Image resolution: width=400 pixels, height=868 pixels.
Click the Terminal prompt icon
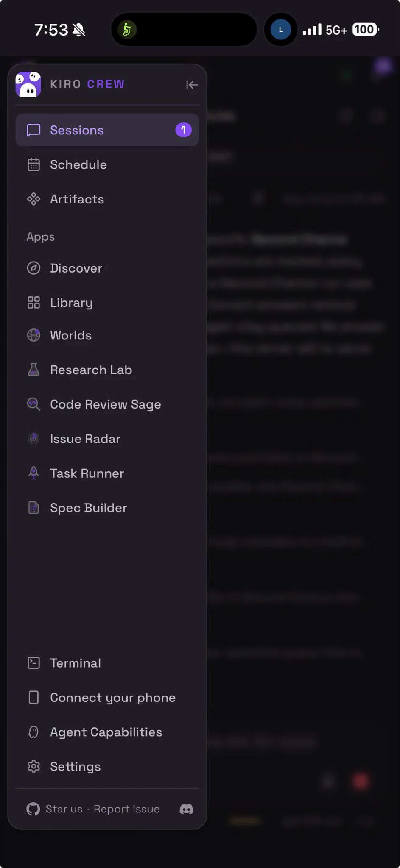coord(34,663)
